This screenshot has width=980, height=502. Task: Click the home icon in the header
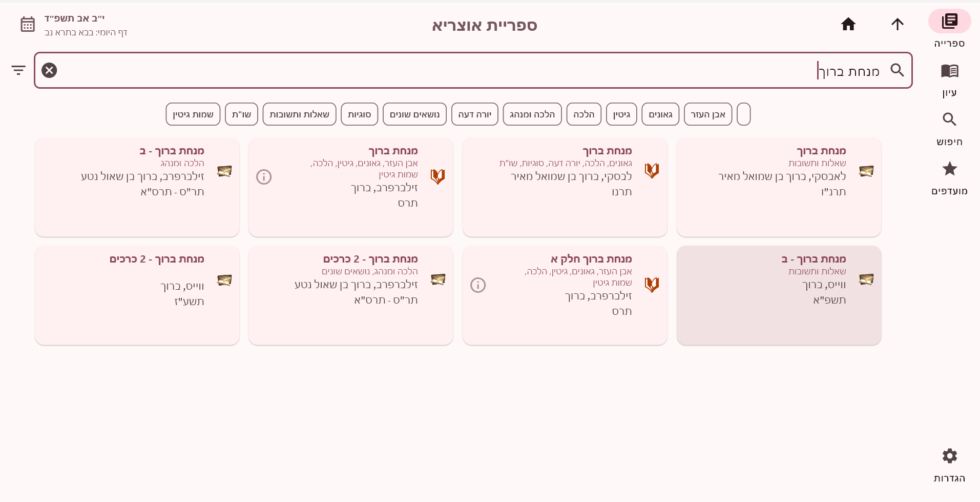click(848, 24)
